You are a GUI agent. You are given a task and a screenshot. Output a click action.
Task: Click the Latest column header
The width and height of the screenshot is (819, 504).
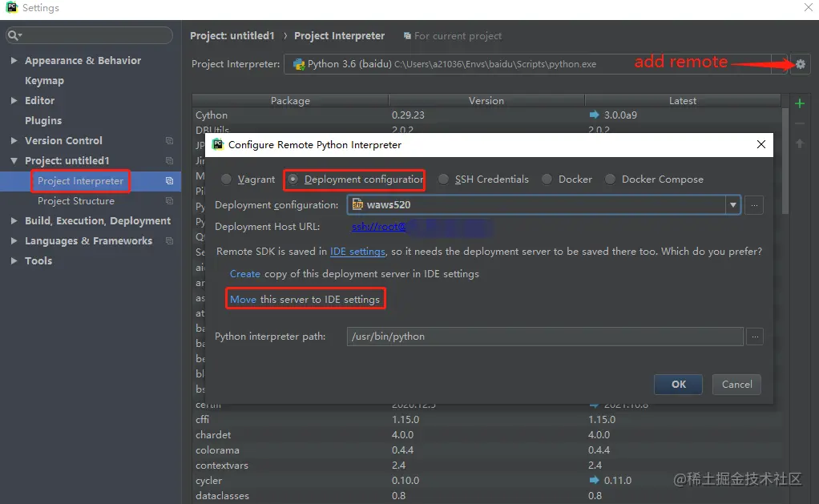tap(683, 101)
